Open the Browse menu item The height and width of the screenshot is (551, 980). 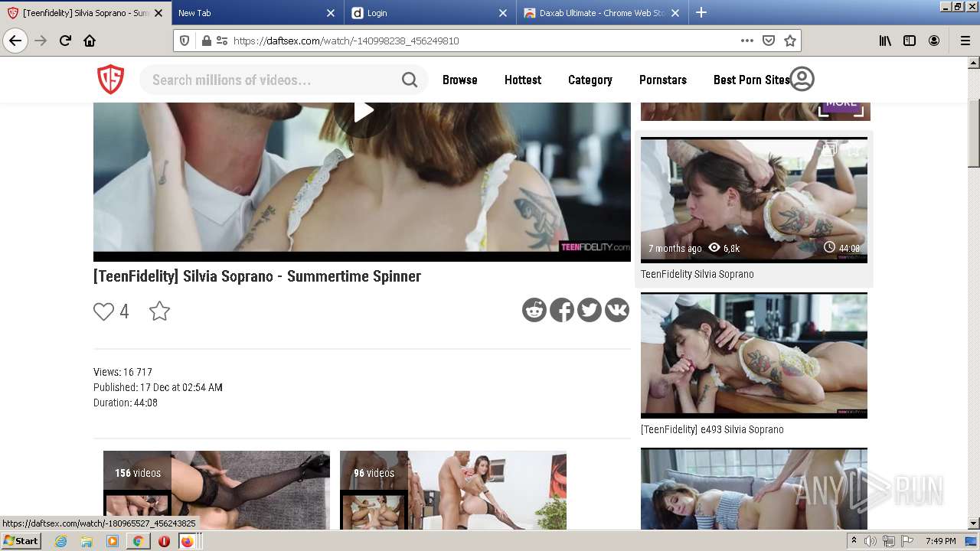pyautogui.click(x=460, y=80)
